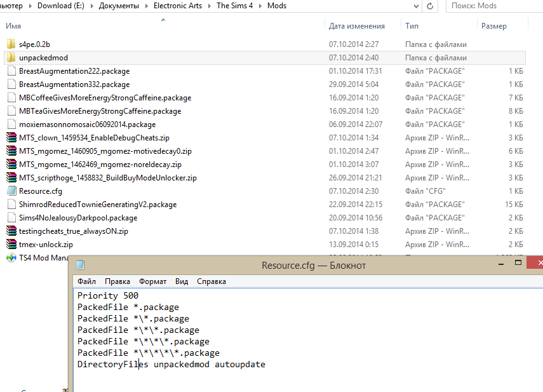
Task: Click the 15 КБ size cell
Action: 514,205
